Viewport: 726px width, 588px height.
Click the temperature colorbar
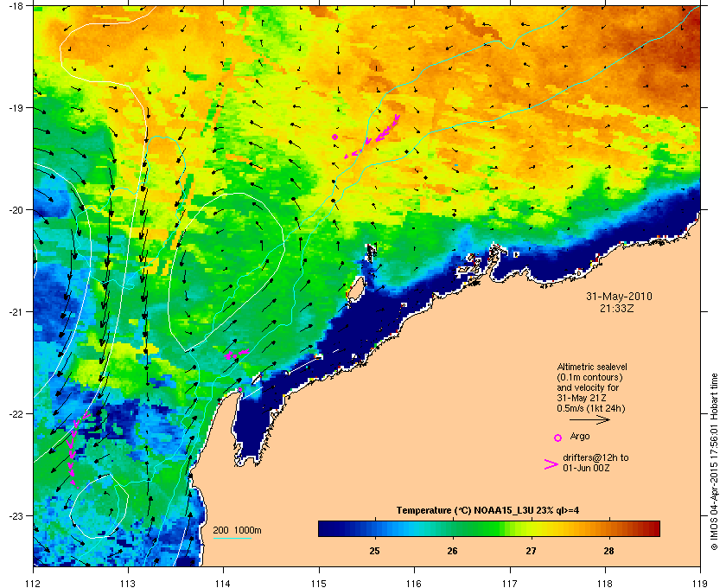coord(489,528)
